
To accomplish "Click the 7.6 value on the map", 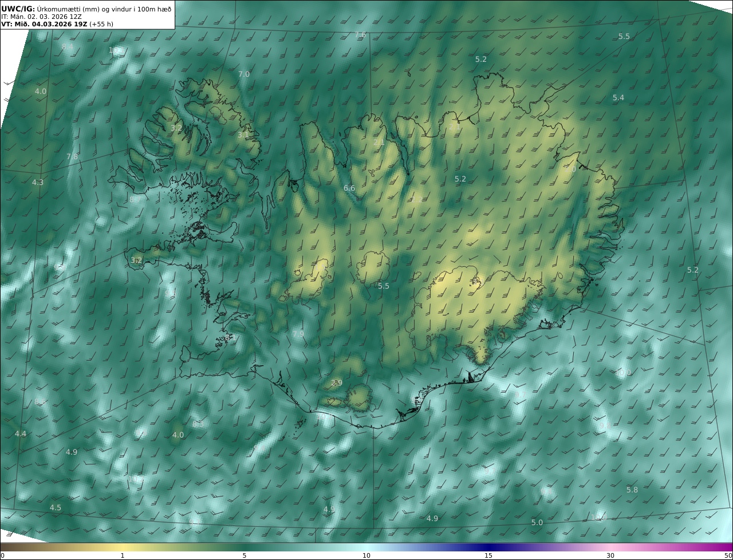I will [360, 34].
